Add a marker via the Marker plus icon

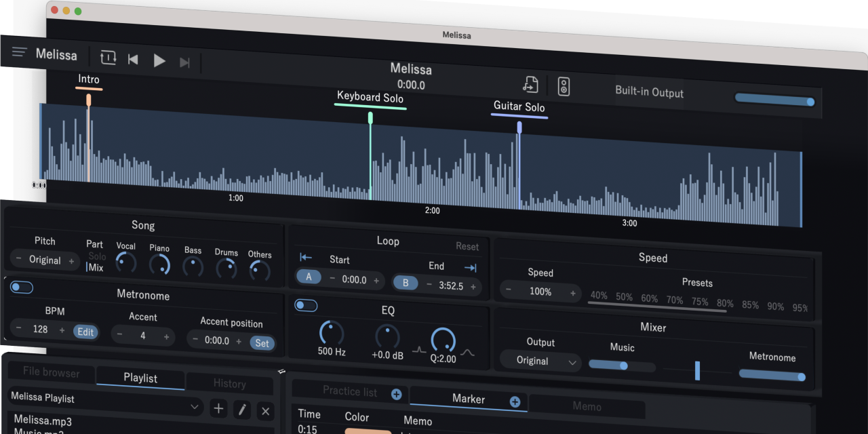(x=515, y=401)
